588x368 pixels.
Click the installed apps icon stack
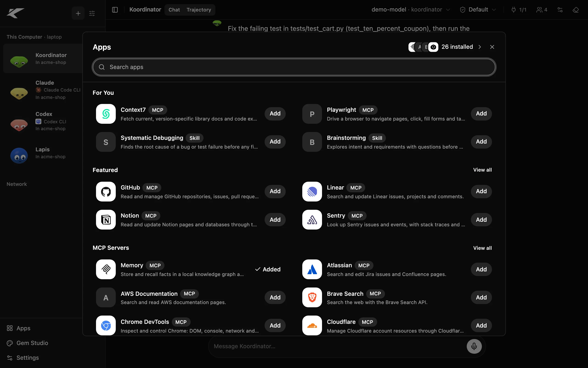(x=423, y=47)
